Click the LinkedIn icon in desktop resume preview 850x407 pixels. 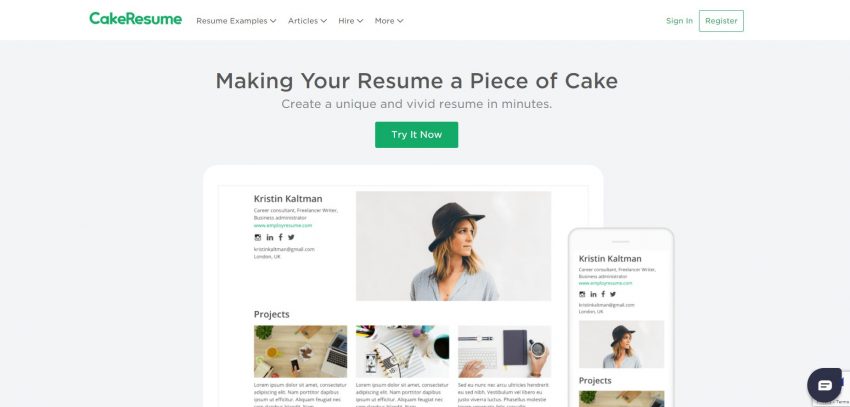(x=269, y=237)
